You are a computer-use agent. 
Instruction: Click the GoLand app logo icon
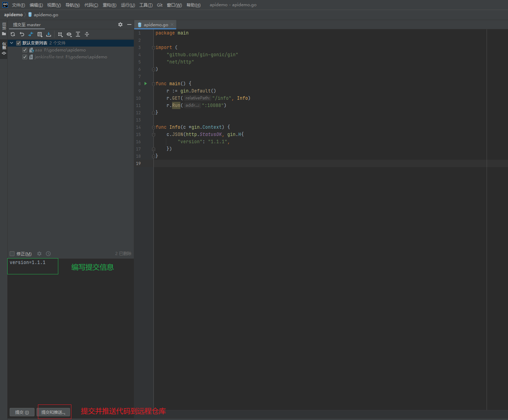[x=5, y=5]
